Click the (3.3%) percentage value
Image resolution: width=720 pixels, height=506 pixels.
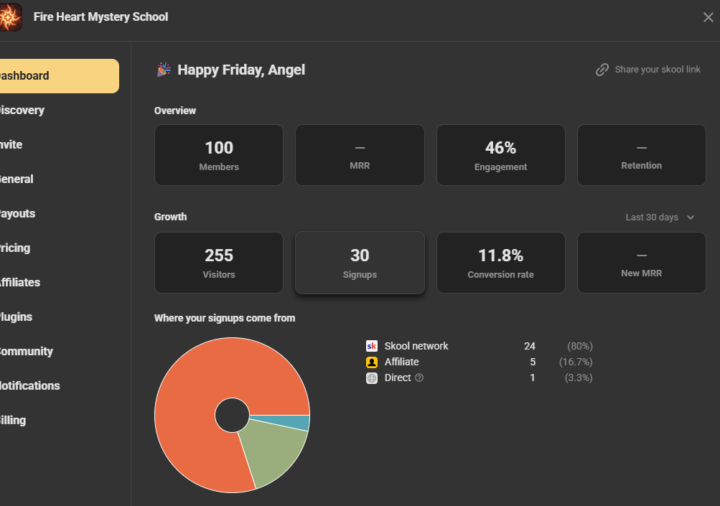(579, 377)
